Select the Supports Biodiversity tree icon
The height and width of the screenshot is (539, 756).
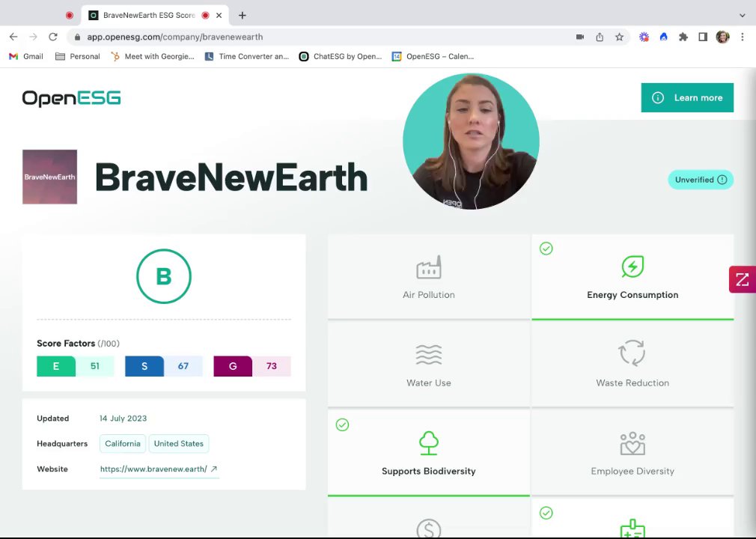pos(429,443)
